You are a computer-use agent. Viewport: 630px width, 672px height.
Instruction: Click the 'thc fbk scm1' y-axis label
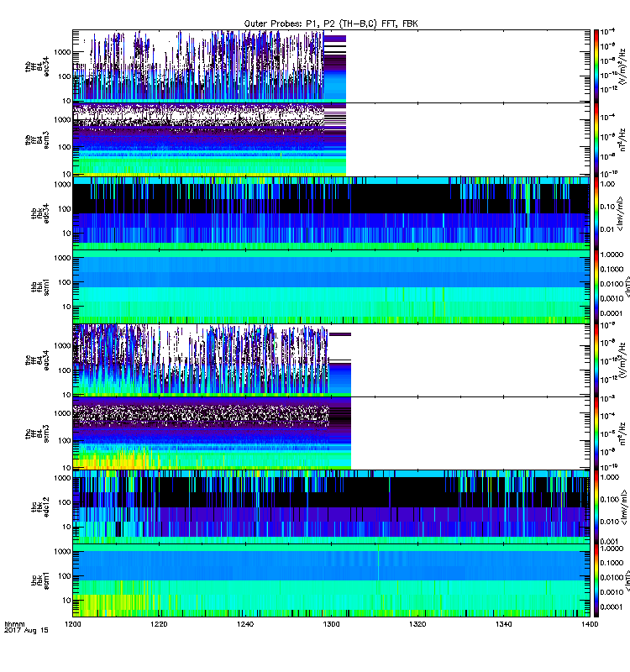coord(40,580)
